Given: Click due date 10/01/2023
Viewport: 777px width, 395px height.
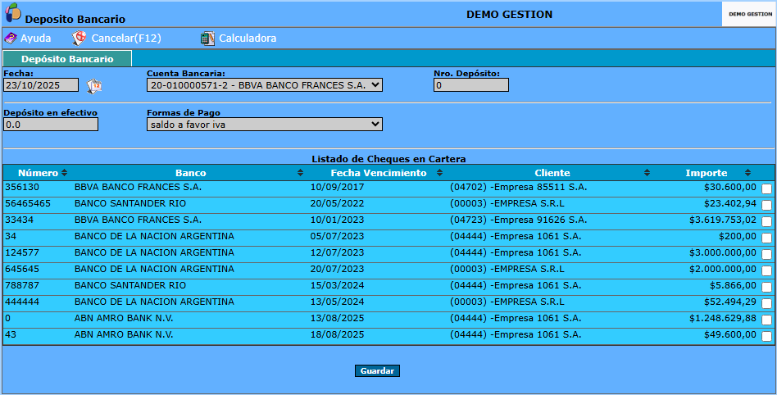Looking at the screenshot, I should point(337,220).
